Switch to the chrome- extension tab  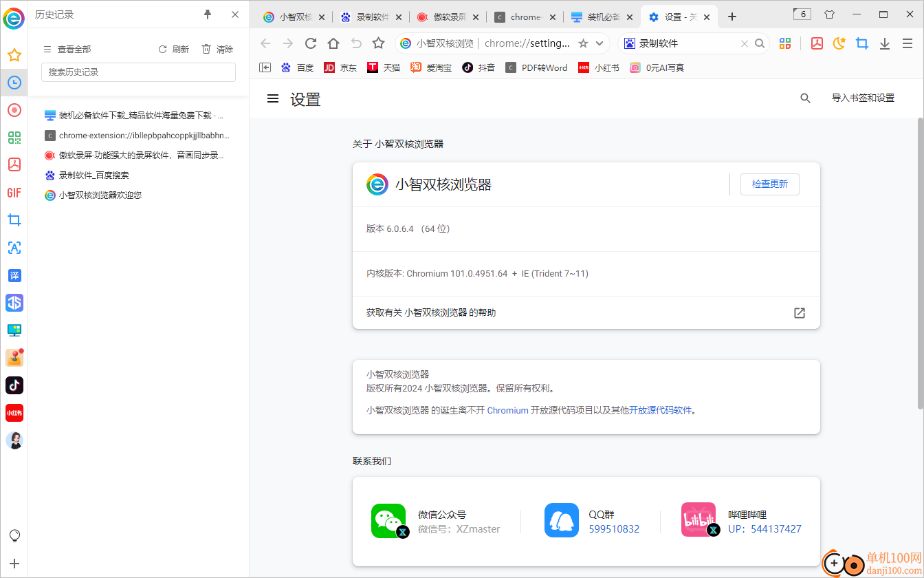tap(525, 17)
